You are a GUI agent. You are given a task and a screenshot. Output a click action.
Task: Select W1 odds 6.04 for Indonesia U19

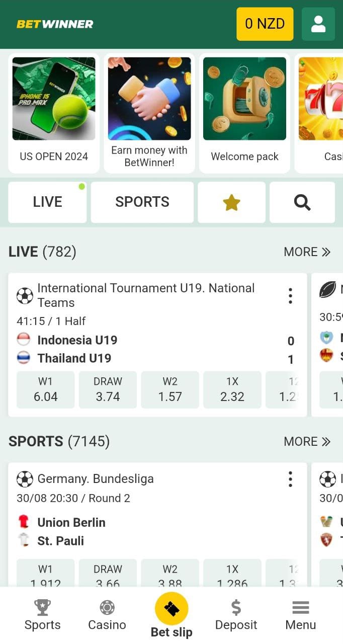(x=45, y=389)
